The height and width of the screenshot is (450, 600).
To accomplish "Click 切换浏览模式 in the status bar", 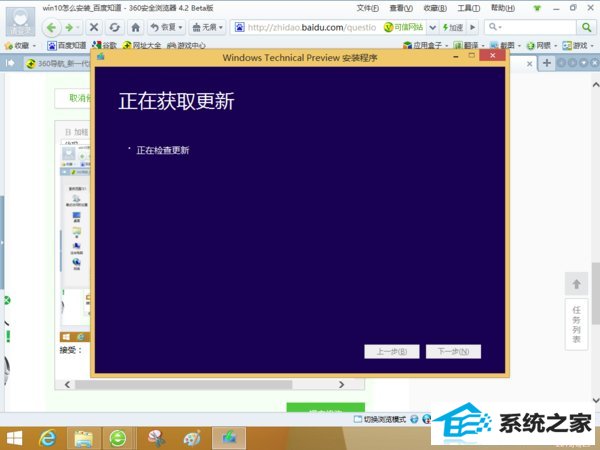I will click(380, 419).
